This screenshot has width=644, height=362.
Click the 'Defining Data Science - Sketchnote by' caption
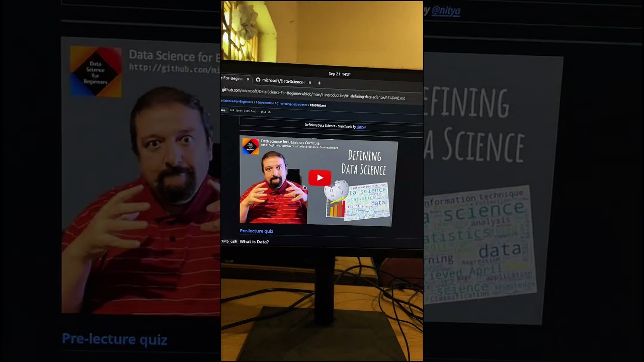click(330, 126)
